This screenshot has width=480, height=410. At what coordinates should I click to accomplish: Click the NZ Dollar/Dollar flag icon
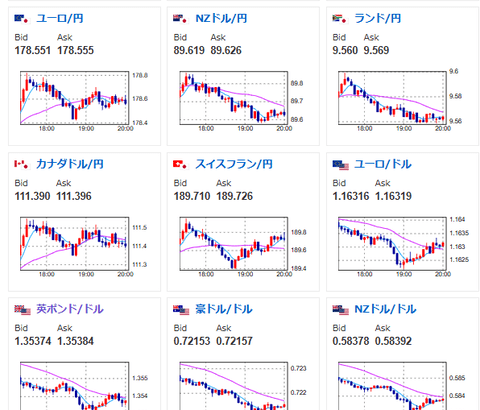(x=340, y=310)
